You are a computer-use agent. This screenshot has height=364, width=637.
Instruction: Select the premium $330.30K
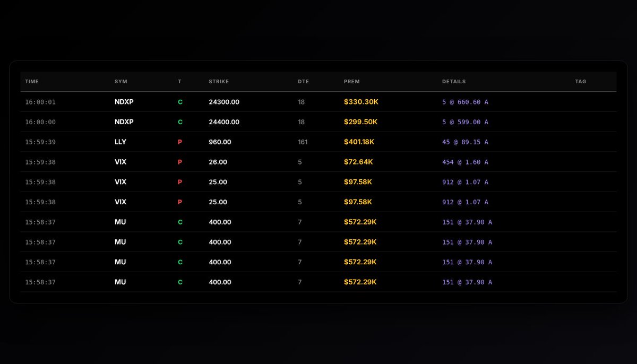(x=361, y=102)
